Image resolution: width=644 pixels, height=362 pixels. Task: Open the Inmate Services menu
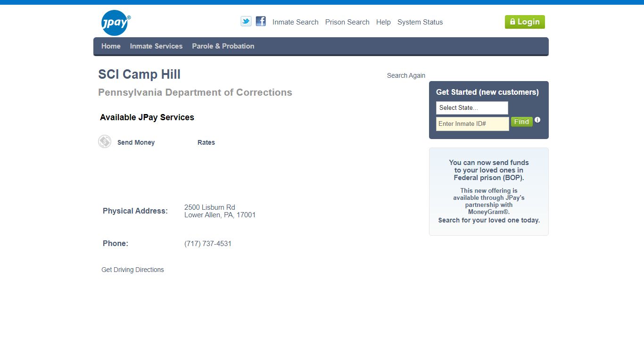pyautogui.click(x=156, y=46)
